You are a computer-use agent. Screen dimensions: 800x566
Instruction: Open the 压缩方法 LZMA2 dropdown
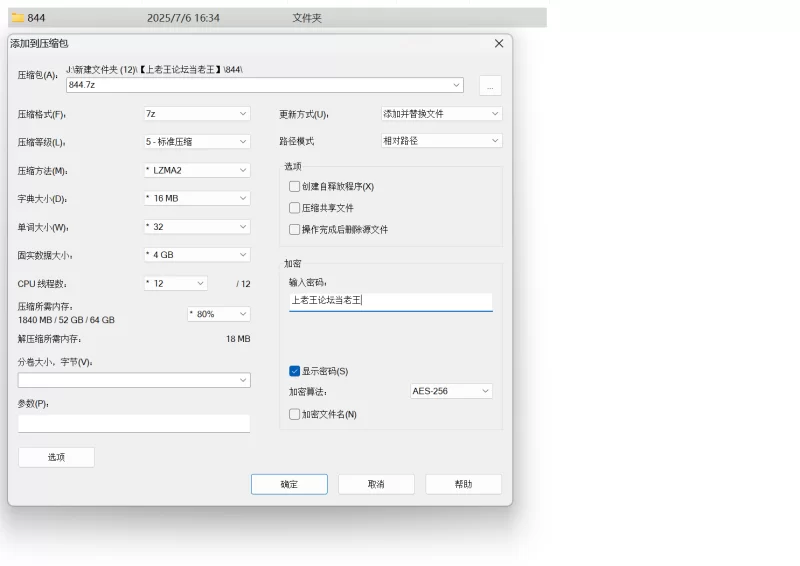[197, 170]
